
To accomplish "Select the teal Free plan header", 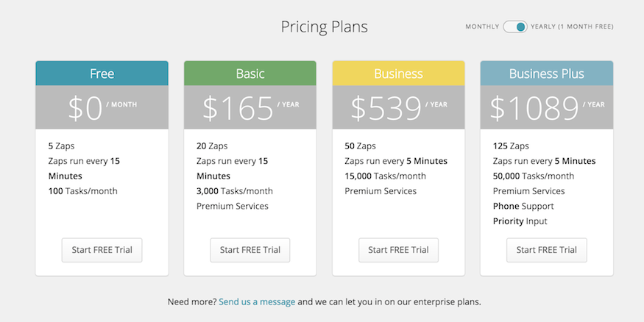I will [x=102, y=74].
